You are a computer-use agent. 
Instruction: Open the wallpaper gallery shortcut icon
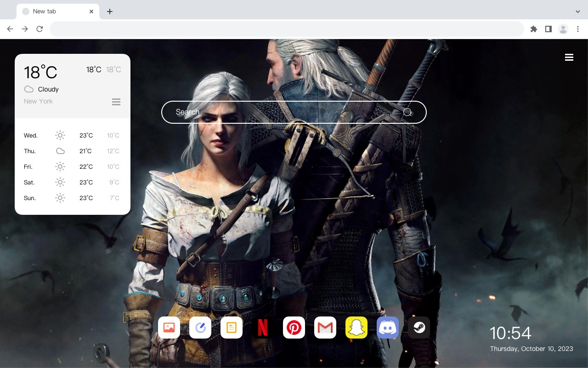pyautogui.click(x=169, y=328)
